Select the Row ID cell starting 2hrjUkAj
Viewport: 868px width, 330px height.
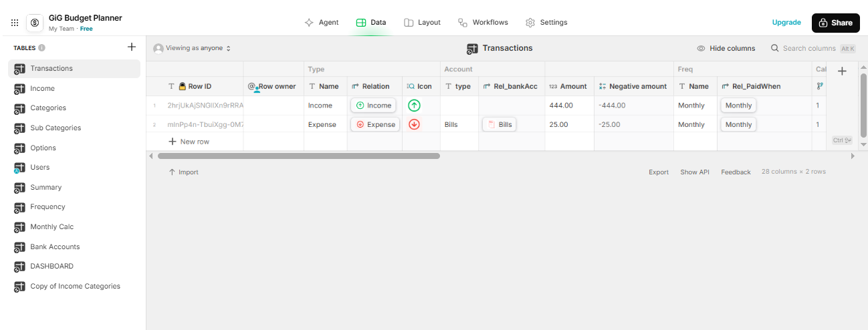click(205, 106)
